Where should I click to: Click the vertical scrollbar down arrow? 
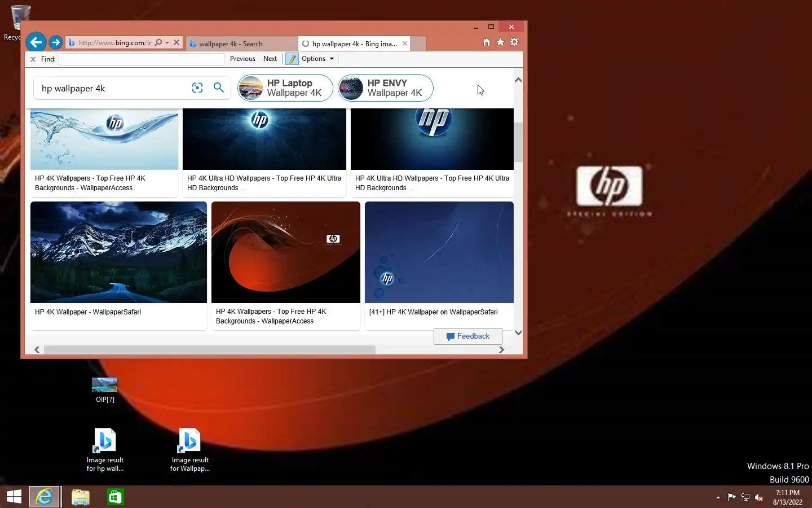click(x=518, y=333)
